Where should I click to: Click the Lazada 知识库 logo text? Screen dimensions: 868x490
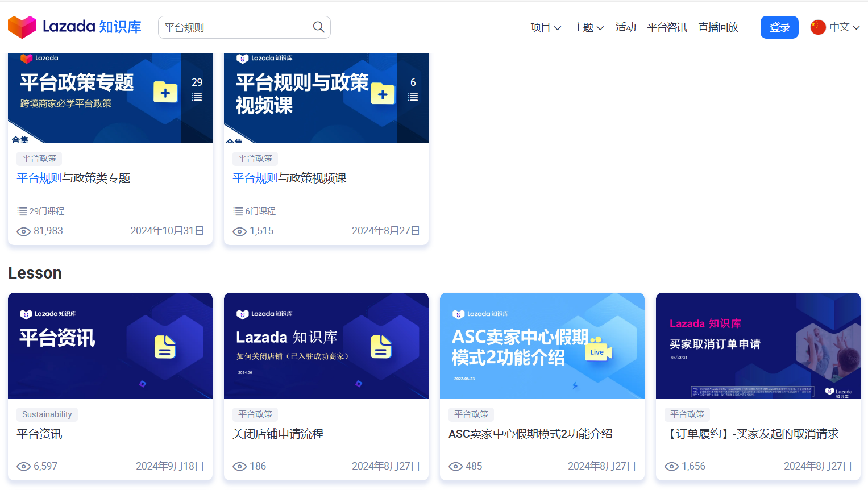[x=92, y=27]
